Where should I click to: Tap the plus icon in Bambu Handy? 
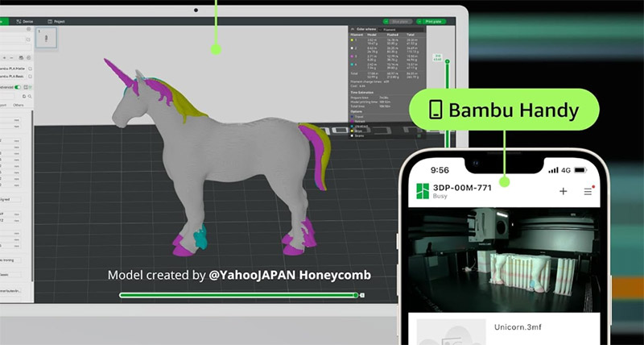pos(563,191)
